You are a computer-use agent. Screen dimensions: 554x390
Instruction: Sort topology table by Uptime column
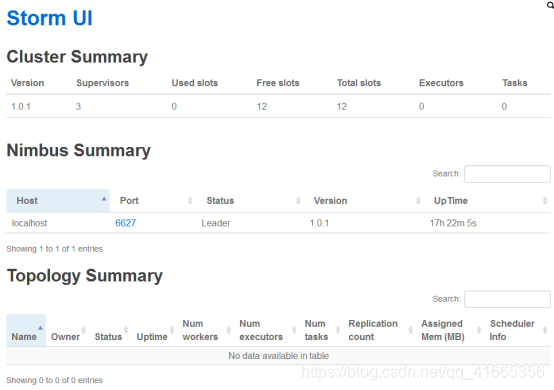pyautogui.click(x=154, y=330)
